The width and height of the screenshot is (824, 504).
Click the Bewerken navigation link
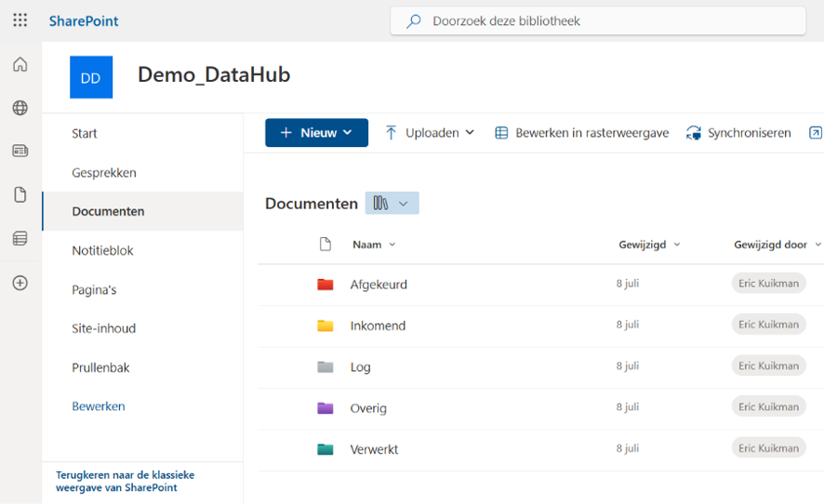(99, 406)
